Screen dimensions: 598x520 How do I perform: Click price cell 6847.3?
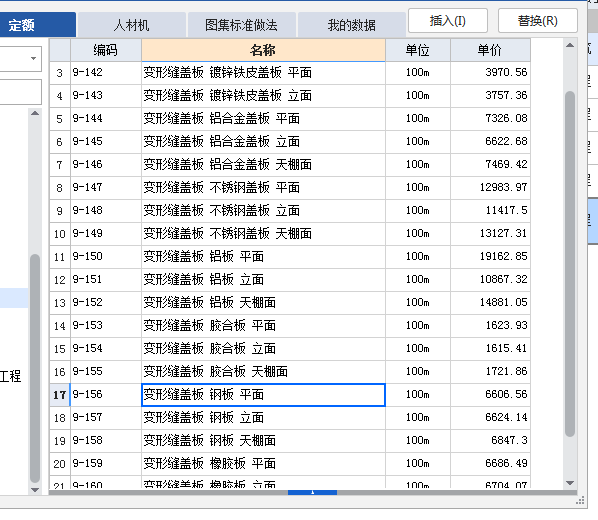[490, 440]
